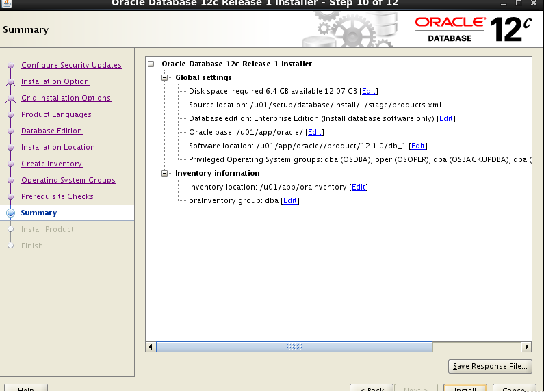Revisit the Prerequisite Checks step
The image size is (544, 392).
point(57,196)
